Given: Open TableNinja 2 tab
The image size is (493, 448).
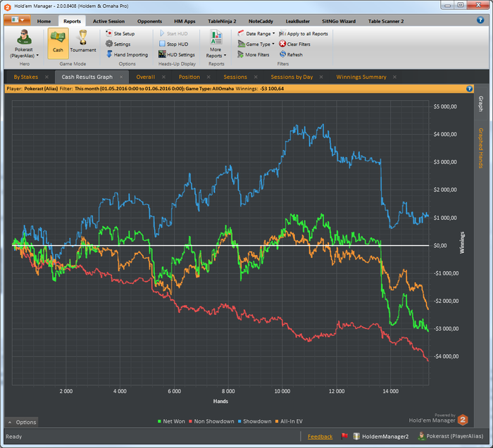Looking at the screenshot, I should pos(222,21).
